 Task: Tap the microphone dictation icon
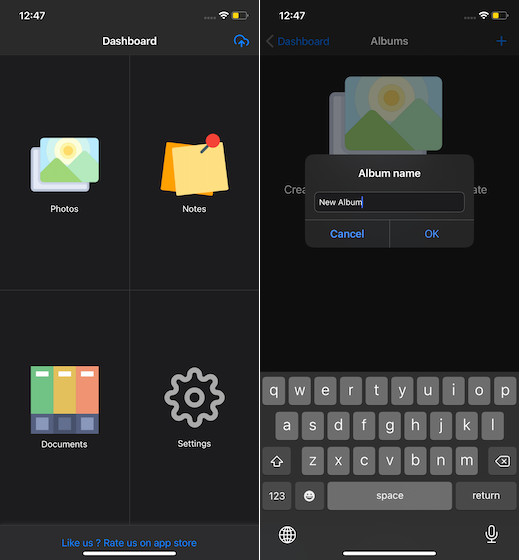491,534
